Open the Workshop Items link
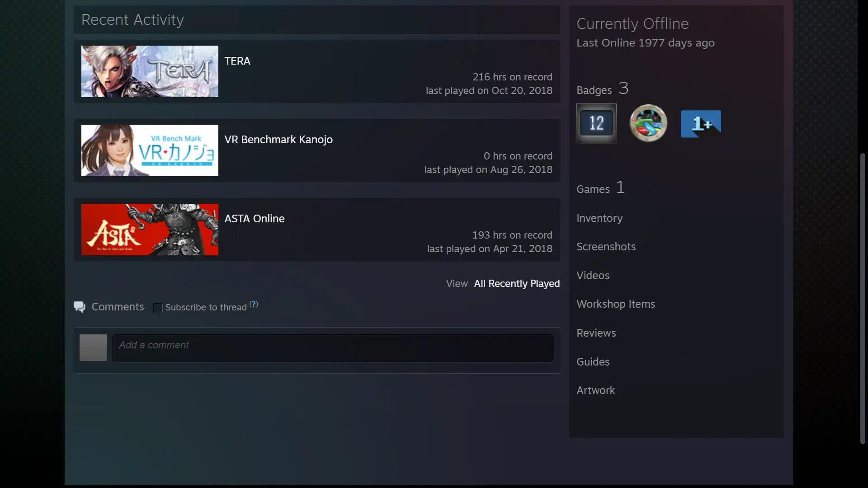The image size is (868, 488). pos(616,304)
